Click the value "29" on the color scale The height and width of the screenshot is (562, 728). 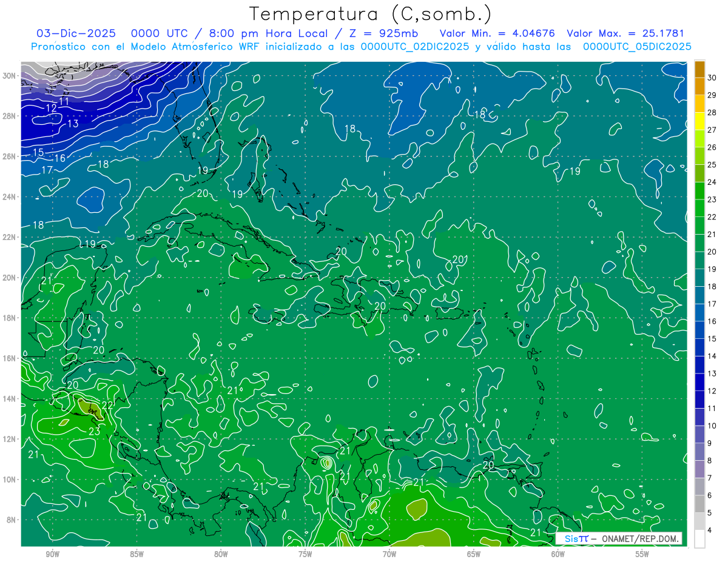pyautogui.click(x=712, y=95)
